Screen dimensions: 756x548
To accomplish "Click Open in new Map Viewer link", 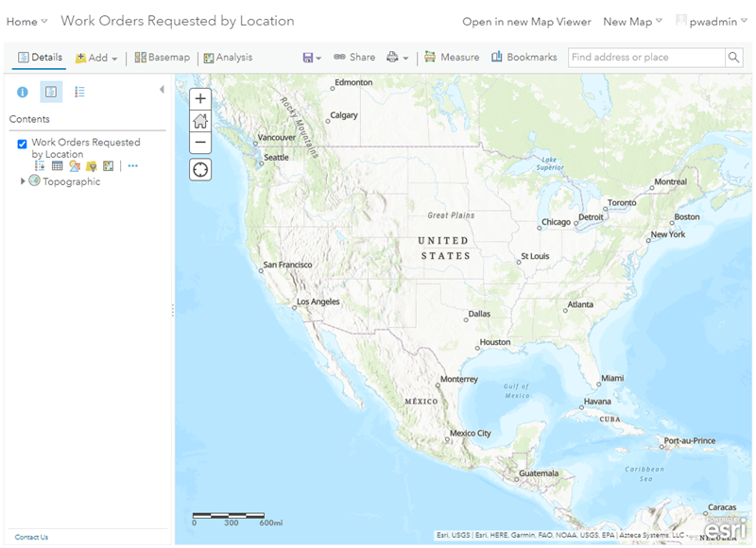I will (526, 22).
